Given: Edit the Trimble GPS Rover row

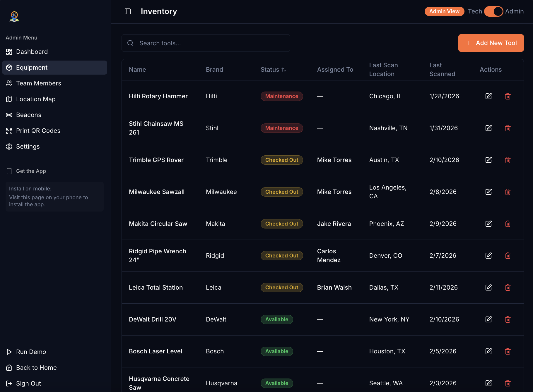Looking at the screenshot, I should tap(488, 160).
